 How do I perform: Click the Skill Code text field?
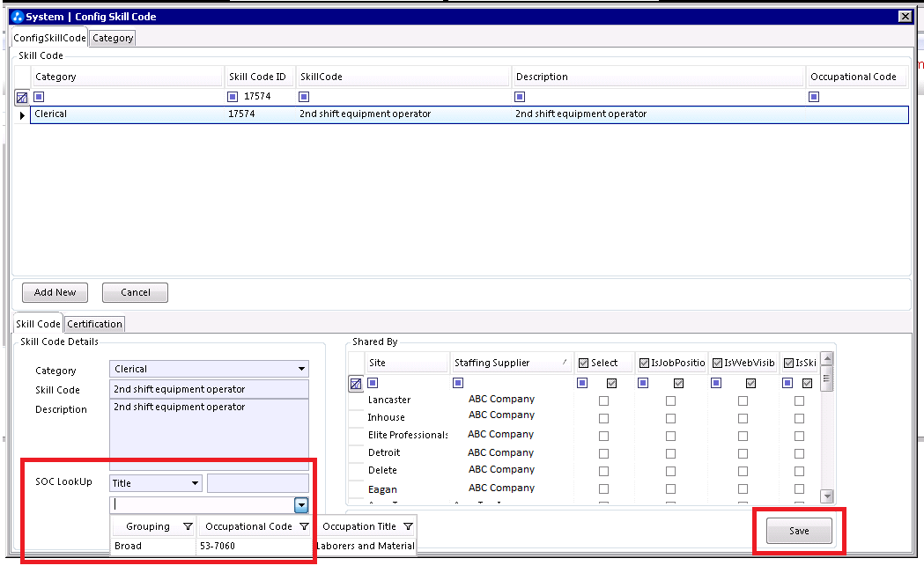[209, 389]
